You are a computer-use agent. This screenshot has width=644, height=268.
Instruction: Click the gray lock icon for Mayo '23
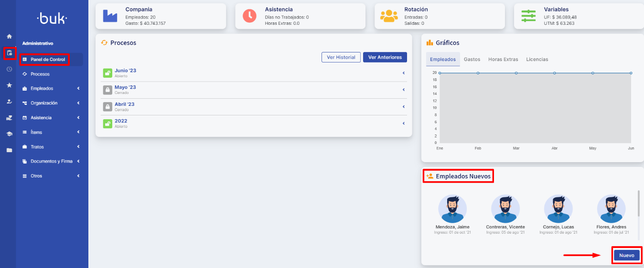tap(107, 90)
